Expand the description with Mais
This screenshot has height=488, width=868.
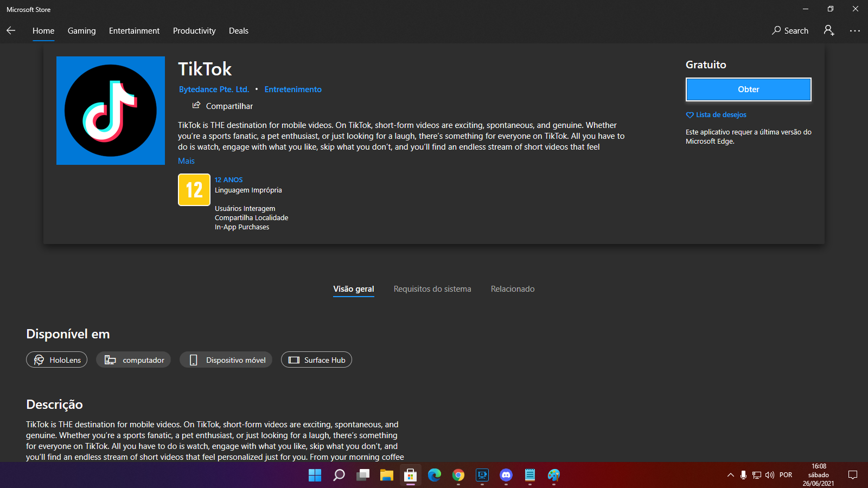(x=186, y=161)
